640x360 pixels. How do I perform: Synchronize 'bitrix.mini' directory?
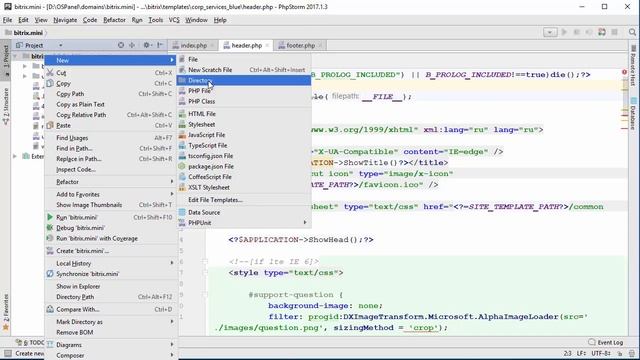pyautogui.click(x=110, y=274)
